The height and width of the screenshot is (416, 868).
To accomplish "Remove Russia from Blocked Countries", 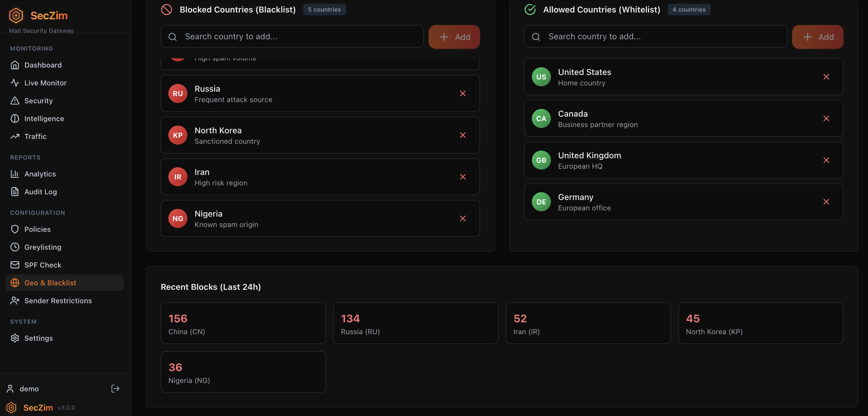I will [x=463, y=93].
